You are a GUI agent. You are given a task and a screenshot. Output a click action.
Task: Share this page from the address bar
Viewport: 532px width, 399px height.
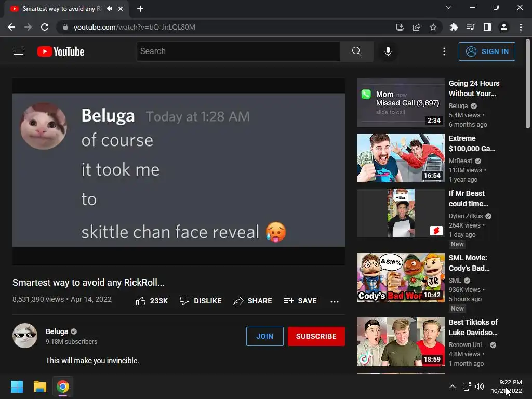coord(417,27)
